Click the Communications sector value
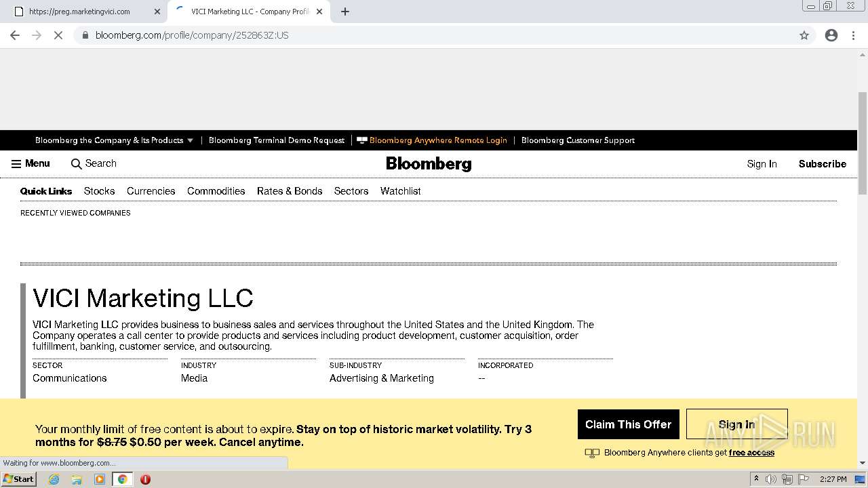 click(x=69, y=378)
